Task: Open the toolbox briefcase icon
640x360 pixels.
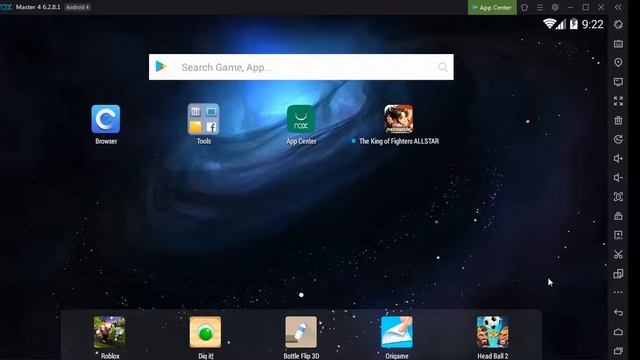Action: tap(618, 216)
